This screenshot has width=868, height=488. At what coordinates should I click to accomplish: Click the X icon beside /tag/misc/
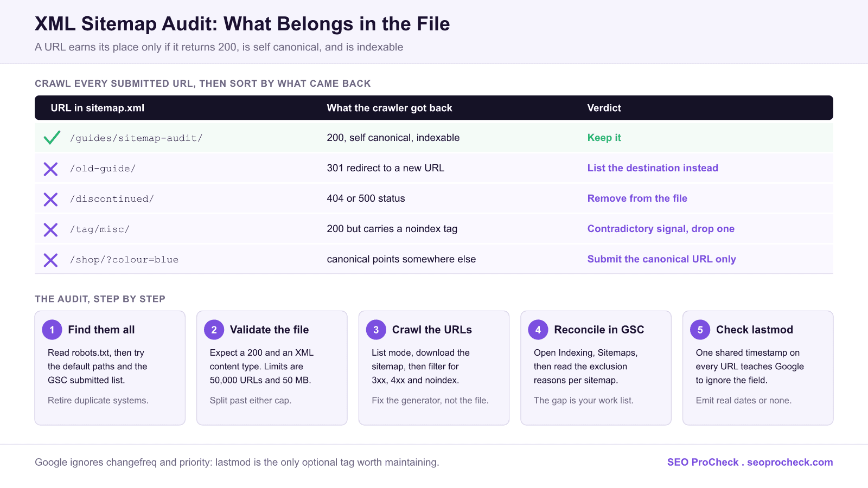pos(50,229)
